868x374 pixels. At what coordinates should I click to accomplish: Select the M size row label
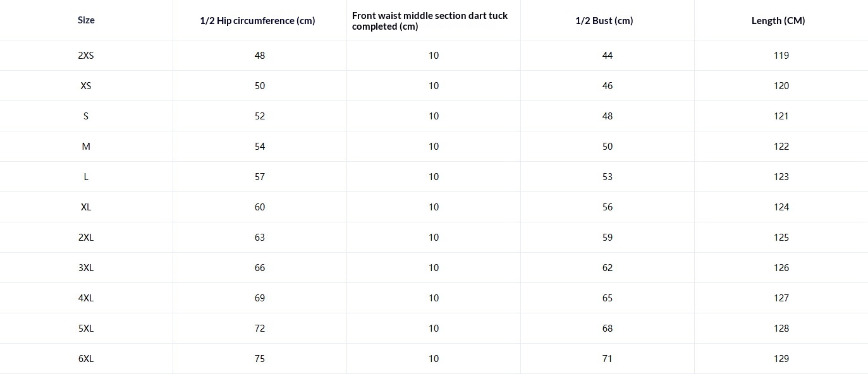tap(86, 147)
